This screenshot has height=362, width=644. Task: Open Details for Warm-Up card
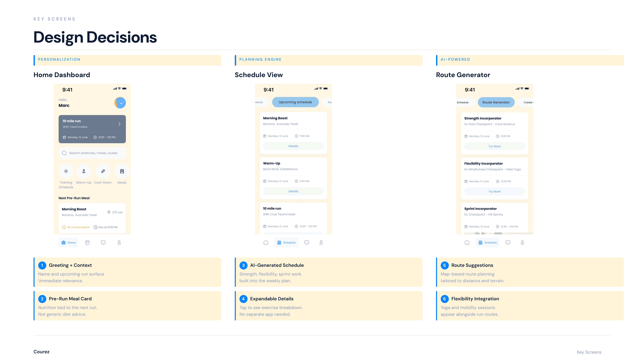[293, 191]
